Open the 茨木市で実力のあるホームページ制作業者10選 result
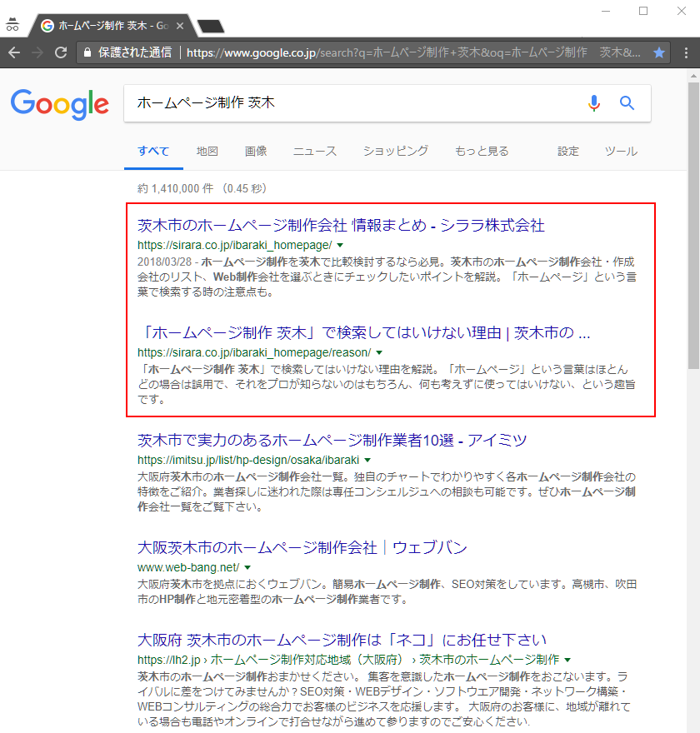 [x=332, y=440]
